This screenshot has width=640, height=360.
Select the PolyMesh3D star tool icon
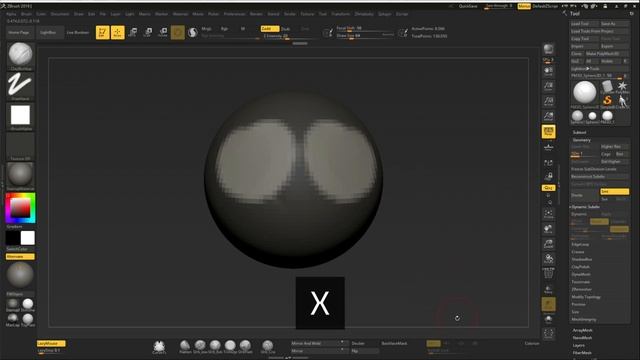622,87
